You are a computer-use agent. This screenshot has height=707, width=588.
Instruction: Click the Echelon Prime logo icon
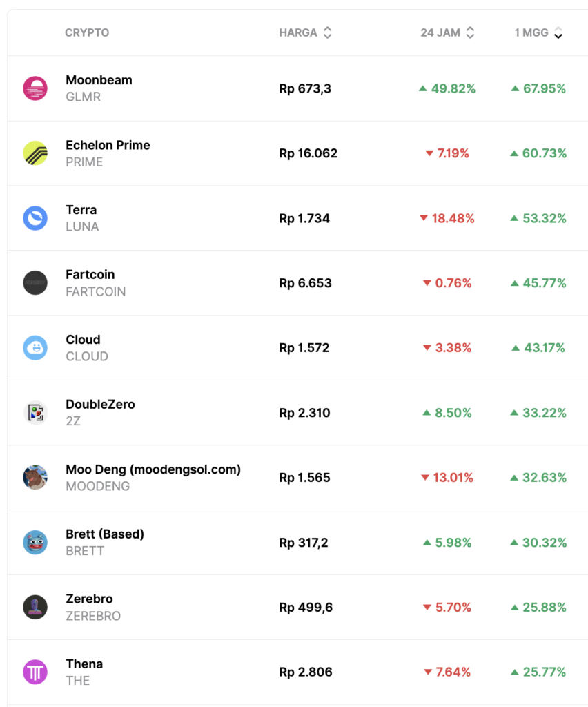35,153
